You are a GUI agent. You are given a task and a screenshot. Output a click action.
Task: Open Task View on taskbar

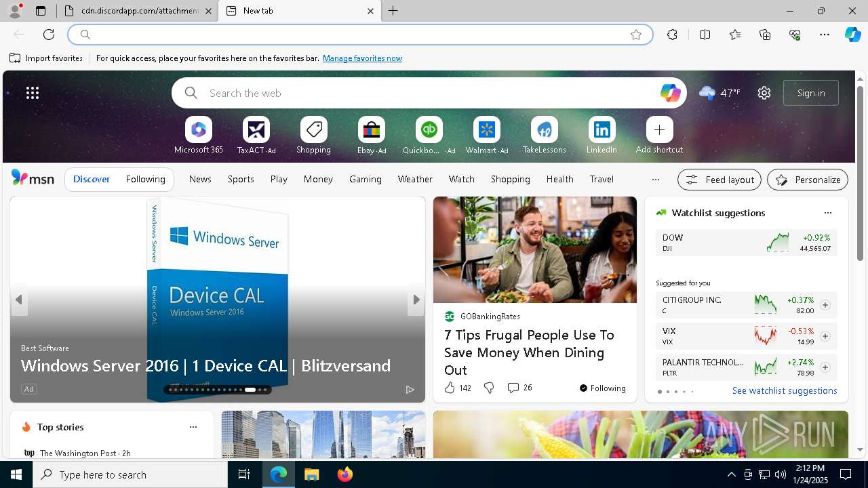tap(244, 474)
